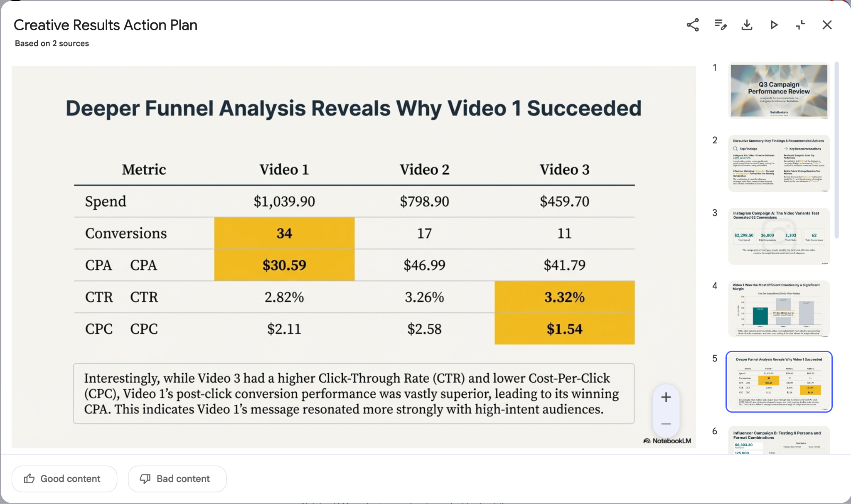Screen dimensions: 851x504
Task: Click the share icon
Action: [693, 25]
